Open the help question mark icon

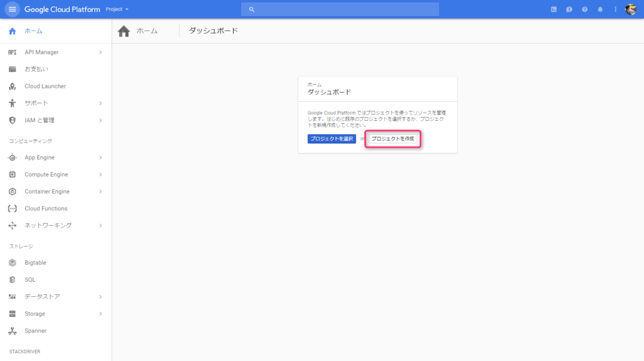tap(584, 9)
